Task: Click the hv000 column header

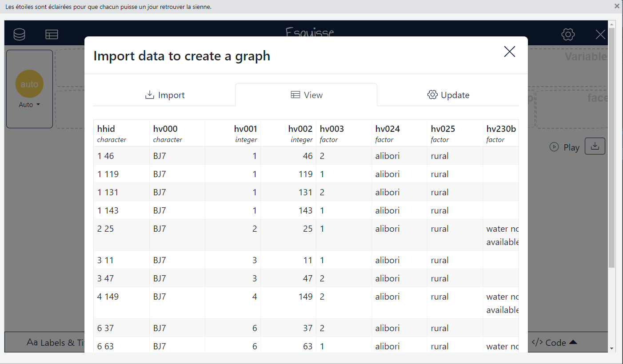Action: point(177,133)
